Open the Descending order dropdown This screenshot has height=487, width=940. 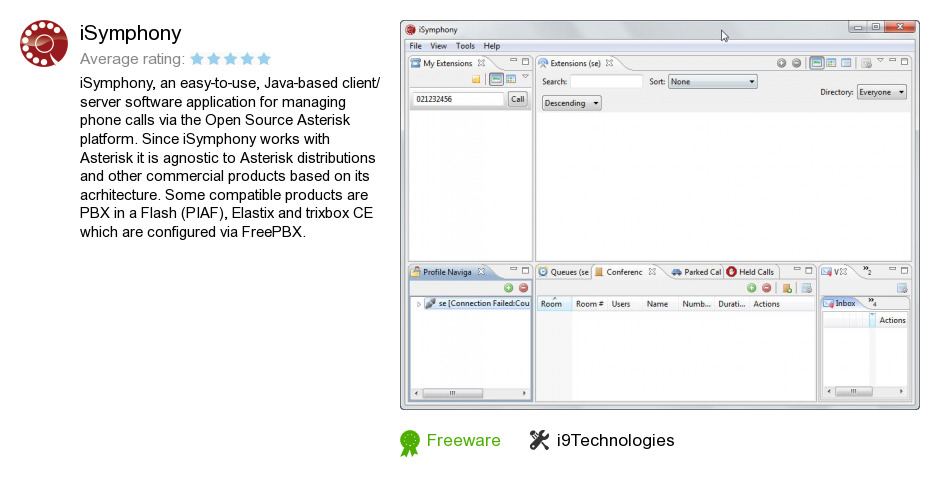pos(571,103)
